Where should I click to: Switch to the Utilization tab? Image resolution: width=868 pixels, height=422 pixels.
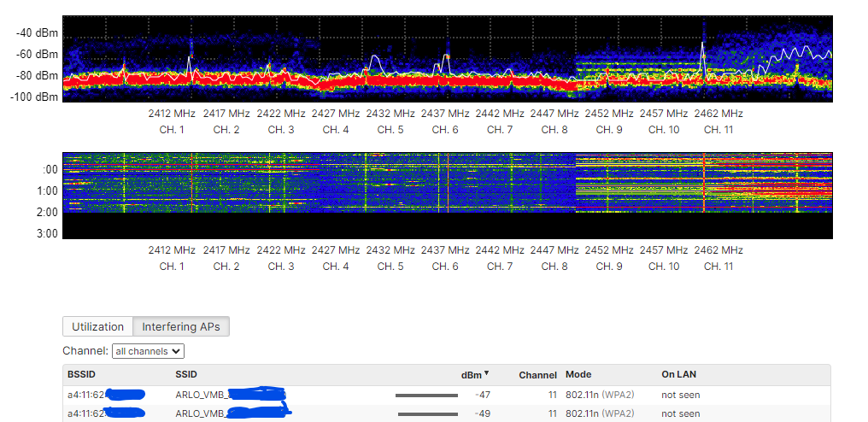[98, 326]
